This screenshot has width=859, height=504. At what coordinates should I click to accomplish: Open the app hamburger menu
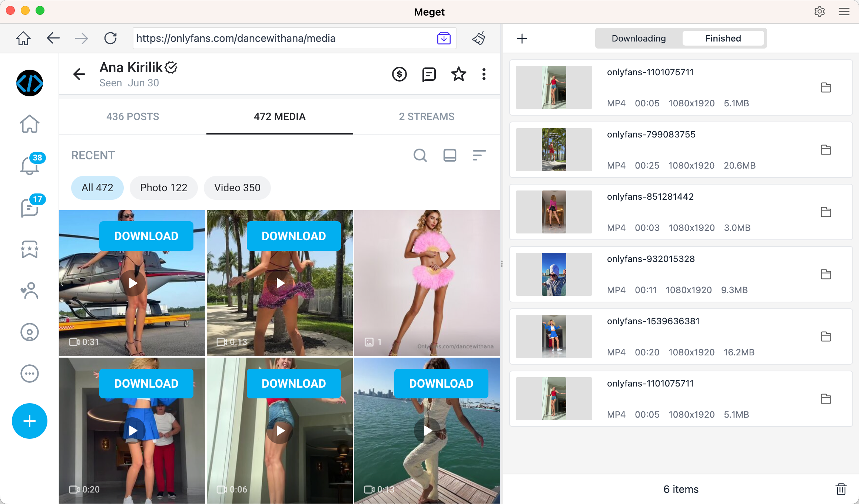(x=843, y=11)
